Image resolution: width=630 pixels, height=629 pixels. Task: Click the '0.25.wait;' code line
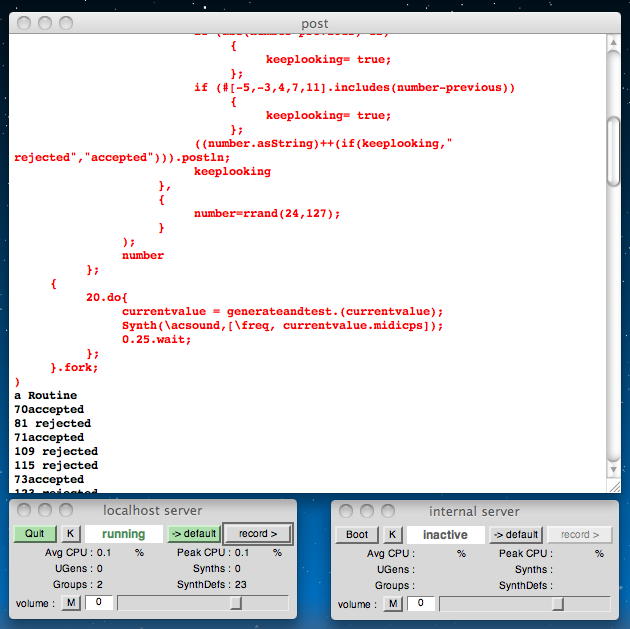[156, 339]
